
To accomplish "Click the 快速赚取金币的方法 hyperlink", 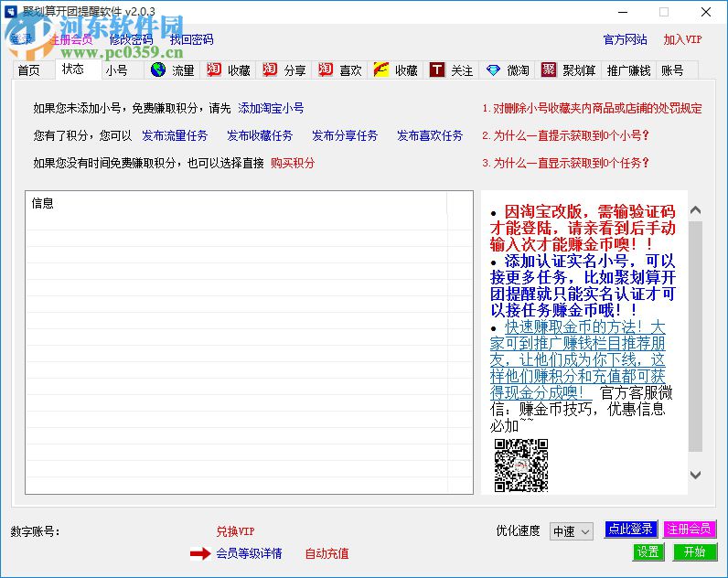I will pos(578,359).
